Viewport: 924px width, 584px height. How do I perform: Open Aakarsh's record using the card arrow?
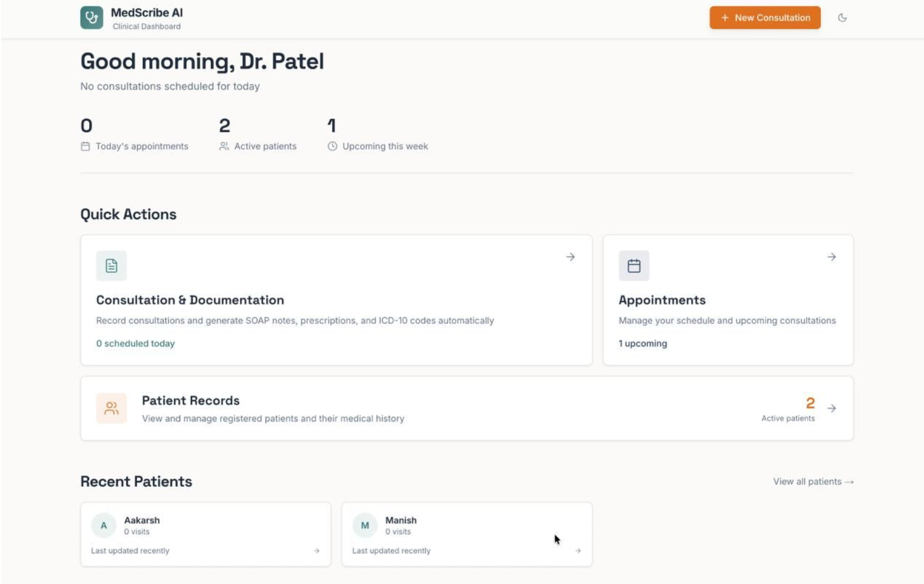pyautogui.click(x=316, y=551)
